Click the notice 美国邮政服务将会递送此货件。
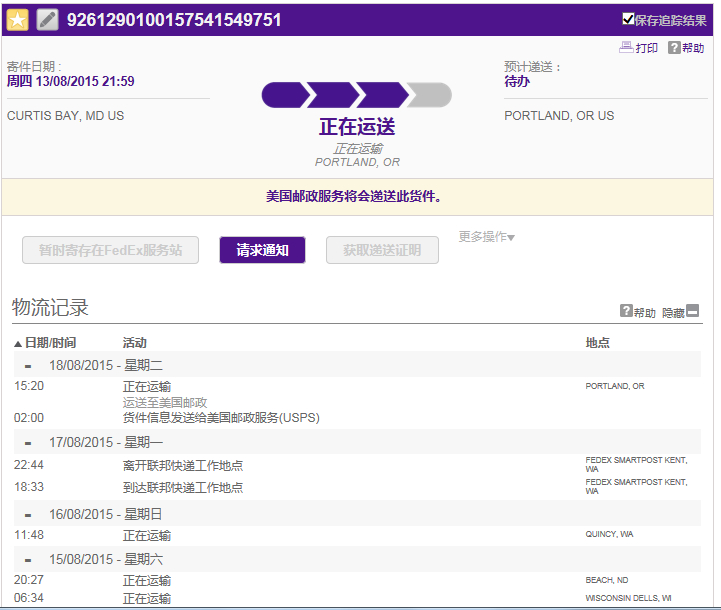 click(x=354, y=197)
